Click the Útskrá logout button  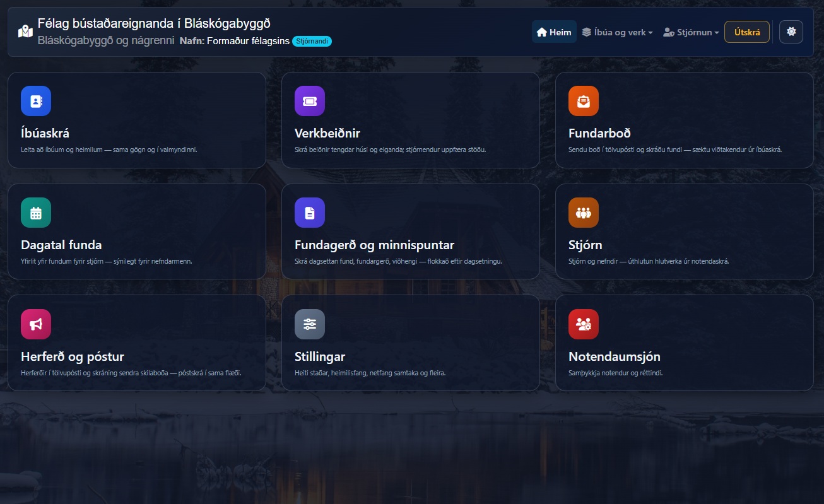747,32
